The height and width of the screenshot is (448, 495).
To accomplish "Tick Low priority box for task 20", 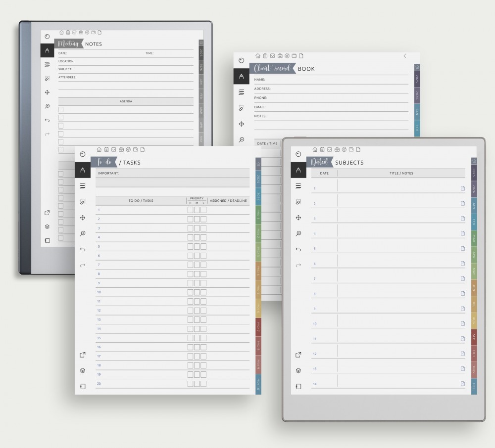I will [203, 384].
